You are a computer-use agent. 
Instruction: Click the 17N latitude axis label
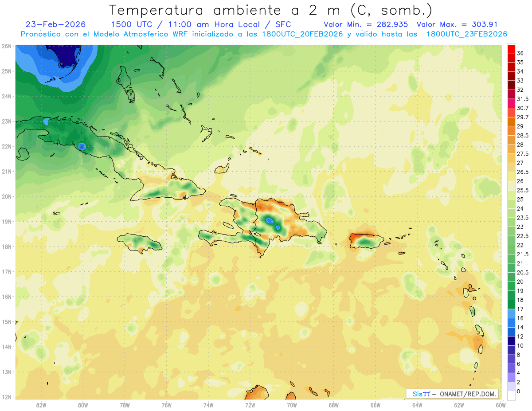pos(7,271)
